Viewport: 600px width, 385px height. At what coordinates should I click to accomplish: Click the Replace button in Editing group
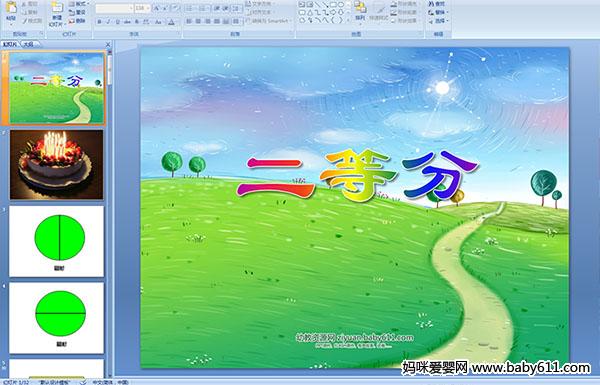click(437, 12)
